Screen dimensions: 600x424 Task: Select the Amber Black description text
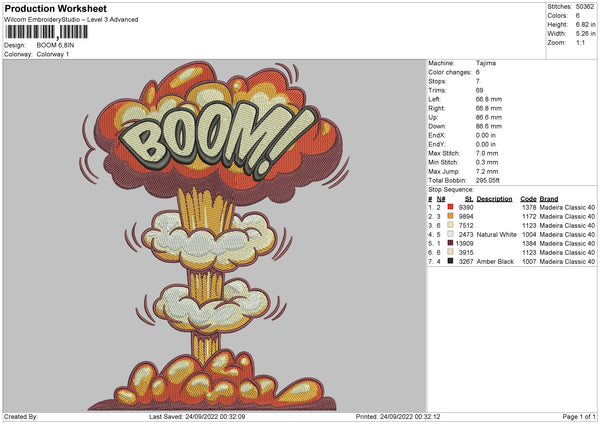[495, 261]
